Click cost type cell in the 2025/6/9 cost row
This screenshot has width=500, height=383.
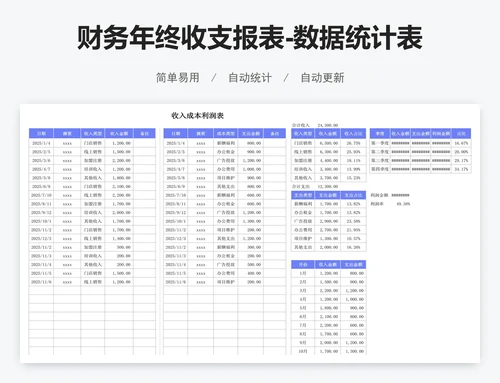click(226, 186)
